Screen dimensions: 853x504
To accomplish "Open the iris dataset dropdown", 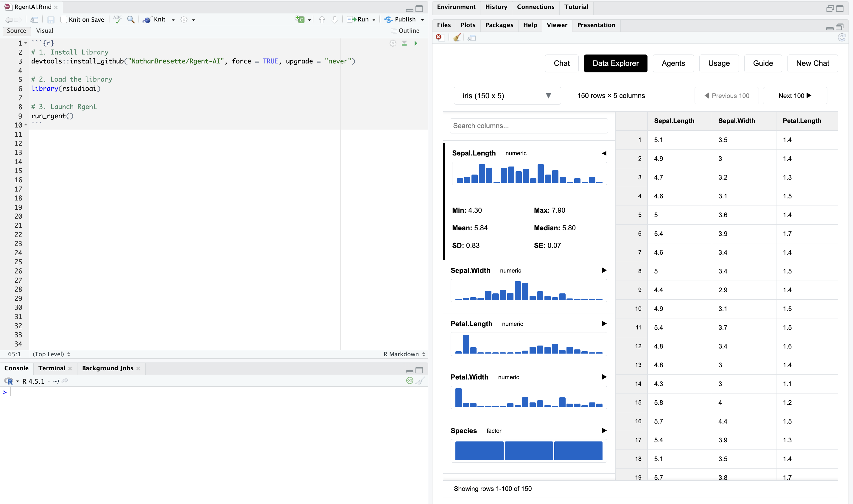I will [x=507, y=95].
